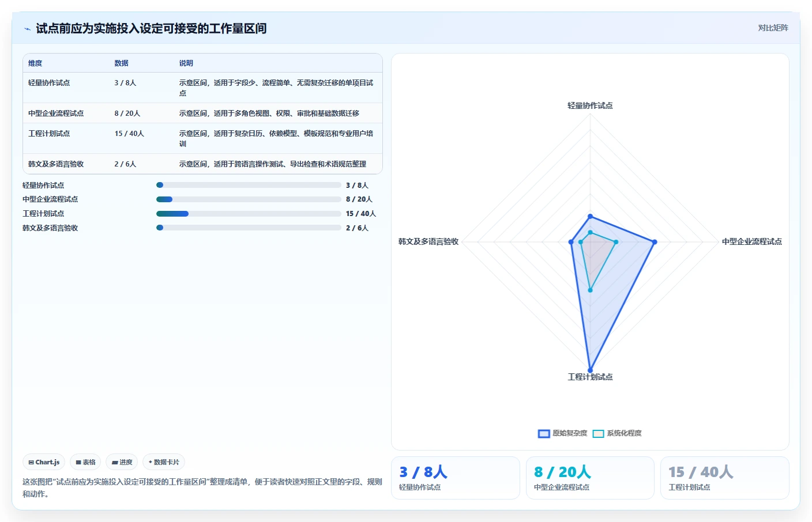Screen dimensions: 812x522
Task: Open the 3 / 8人 stat card
Action: 456,478
